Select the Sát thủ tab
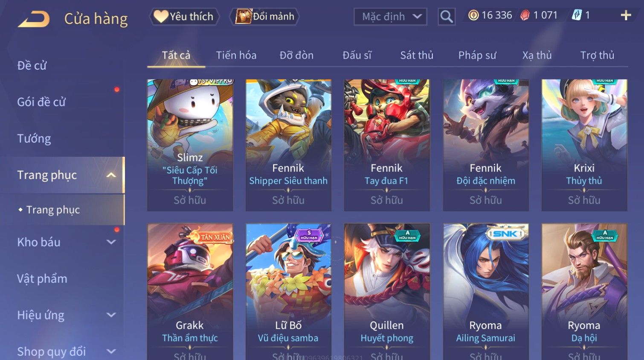Viewport: 644px width, 360px height. click(x=417, y=55)
